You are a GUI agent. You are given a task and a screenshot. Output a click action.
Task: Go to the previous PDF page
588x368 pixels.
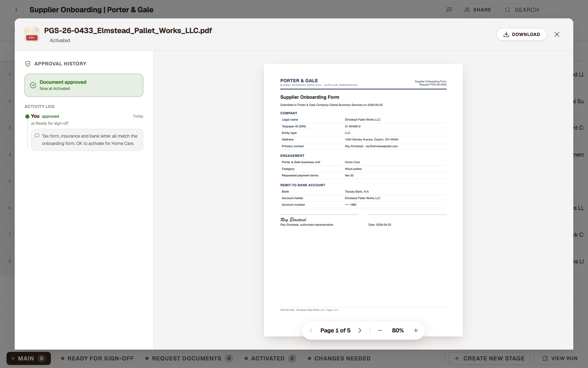point(311,330)
